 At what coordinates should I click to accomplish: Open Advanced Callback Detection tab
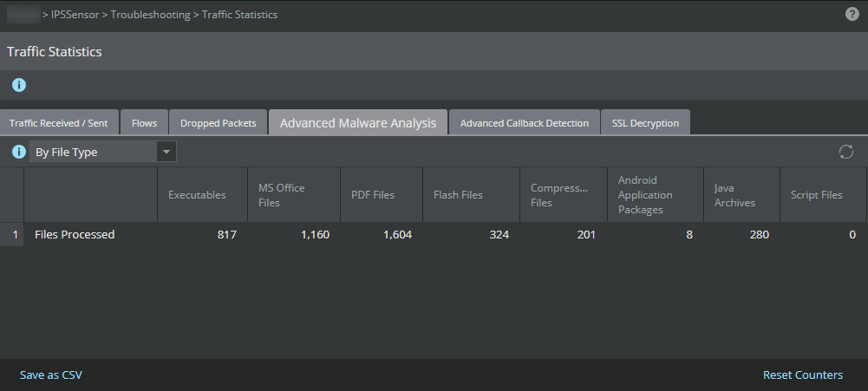[x=525, y=123]
